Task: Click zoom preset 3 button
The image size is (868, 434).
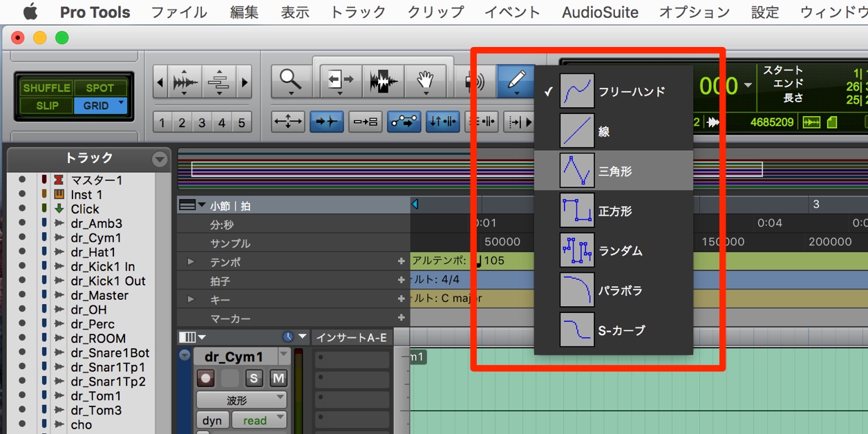Action: pyautogui.click(x=202, y=123)
